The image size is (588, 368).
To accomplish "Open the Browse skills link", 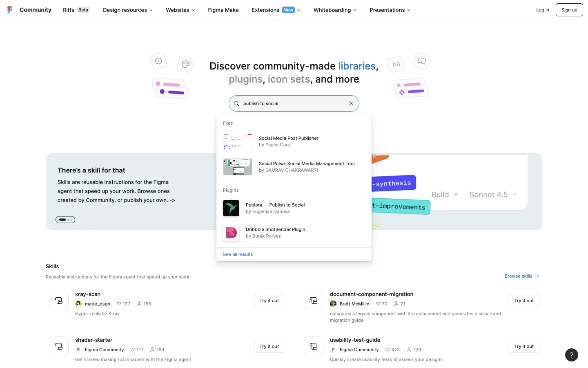I will [x=522, y=276].
